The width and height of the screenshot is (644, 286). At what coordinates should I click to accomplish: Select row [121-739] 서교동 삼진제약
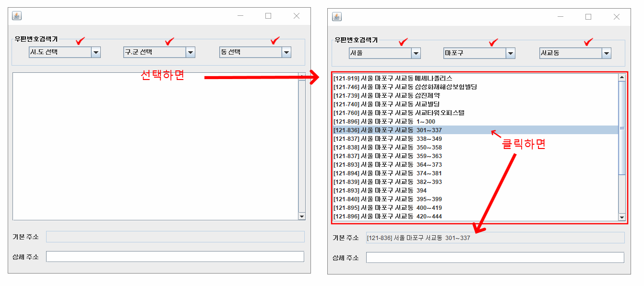point(475,95)
